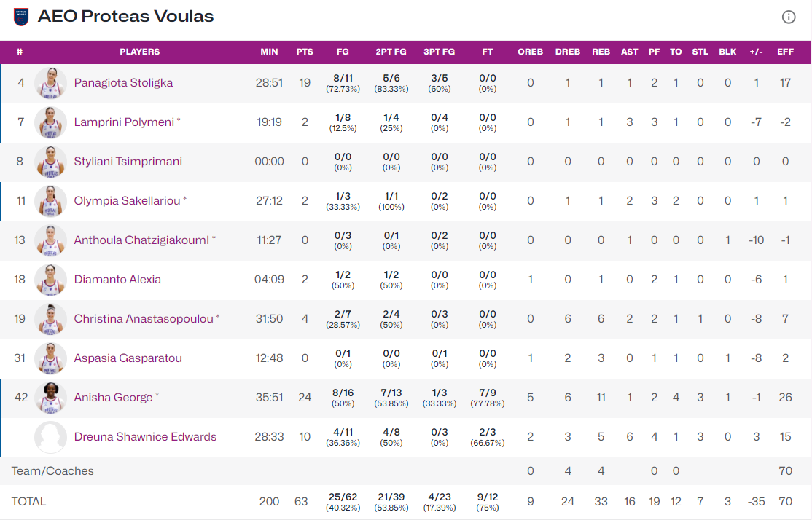Click the 2PT FG column header

coord(391,52)
